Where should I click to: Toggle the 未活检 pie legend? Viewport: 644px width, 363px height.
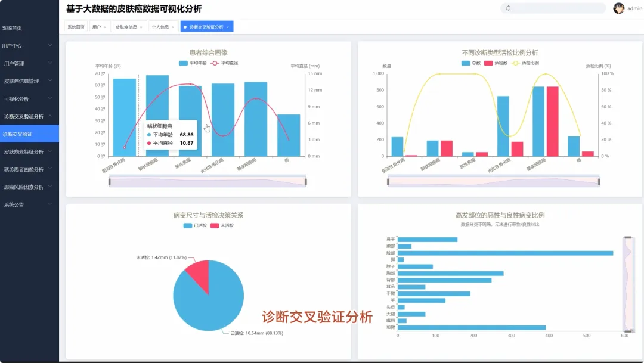tap(222, 225)
